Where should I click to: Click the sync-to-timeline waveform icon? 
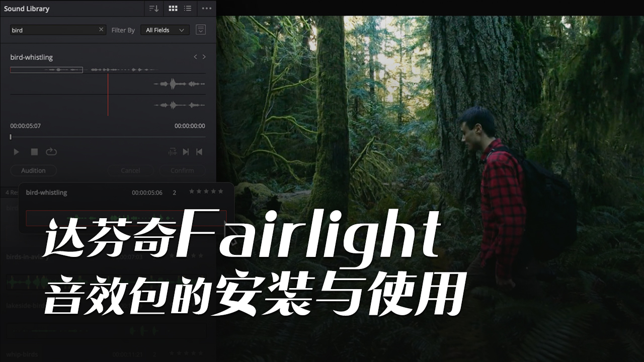click(x=173, y=152)
